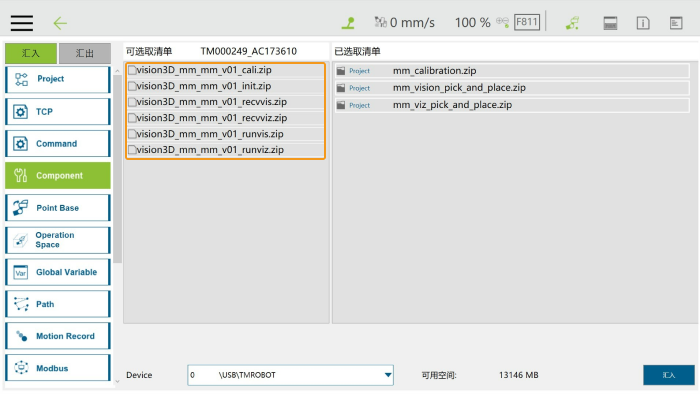Click the mm_viz_pick_and_place.zip selected entry
This screenshot has height=395, width=700.
[512, 105]
